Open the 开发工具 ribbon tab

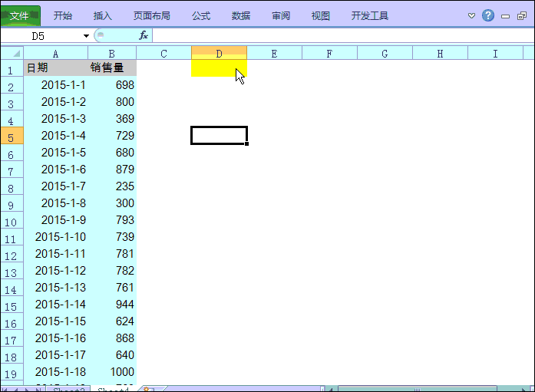click(x=370, y=15)
